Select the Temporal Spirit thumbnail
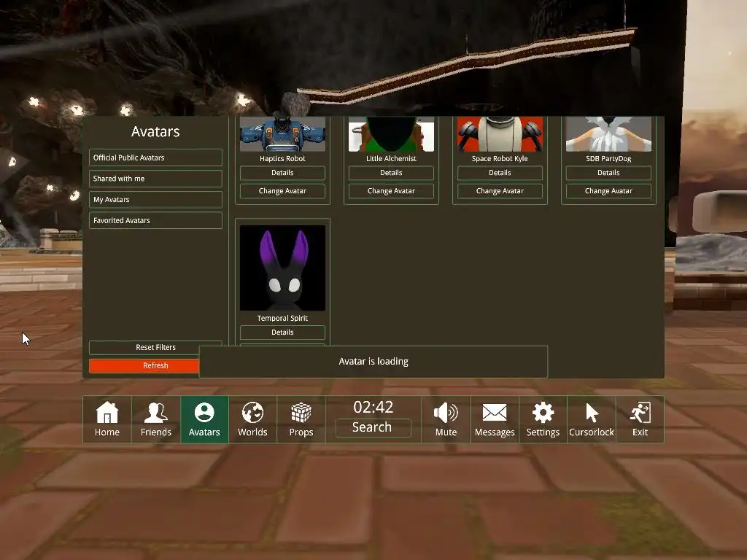 (282, 268)
